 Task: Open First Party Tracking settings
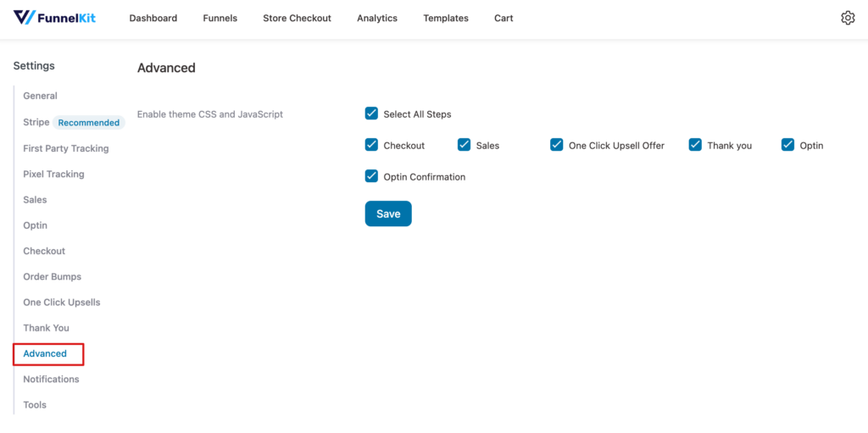click(x=66, y=148)
